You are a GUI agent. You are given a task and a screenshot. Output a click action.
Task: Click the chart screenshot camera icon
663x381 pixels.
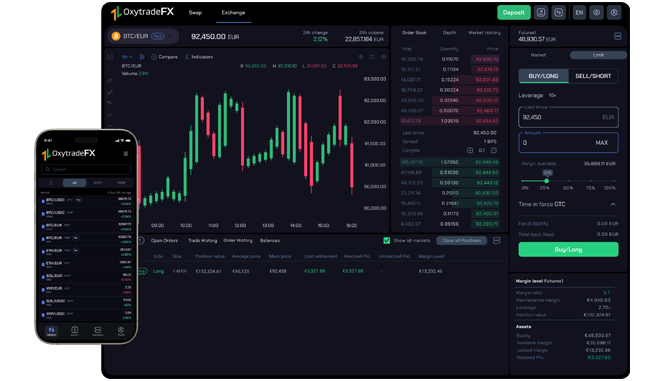point(384,57)
